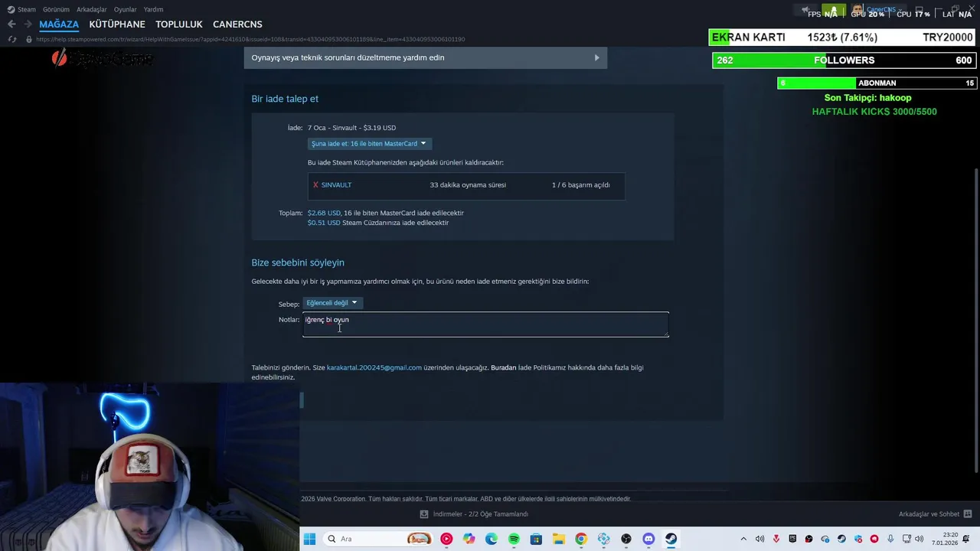Click the SINVAULT game link
Viewport: 980px width, 551px height.
coord(336,184)
